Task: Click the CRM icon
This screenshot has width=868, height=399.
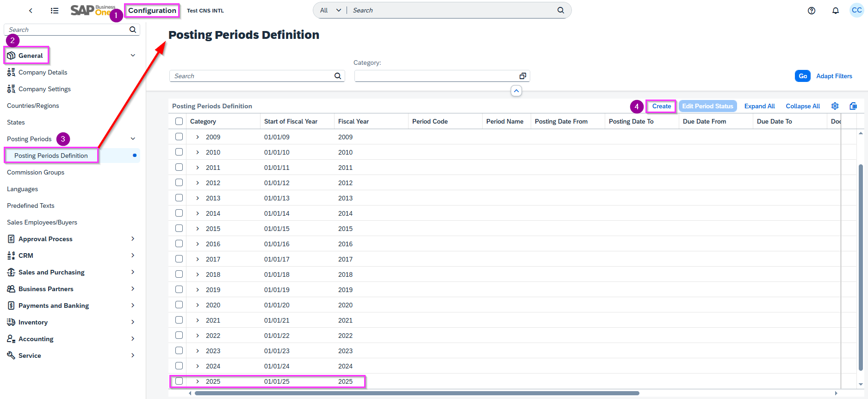Action: tap(11, 256)
